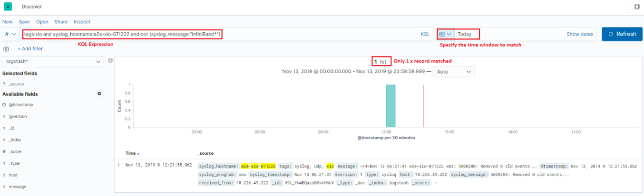Select the _id available field
The height and width of the screenshot is (196, 644).
(12, 128)
